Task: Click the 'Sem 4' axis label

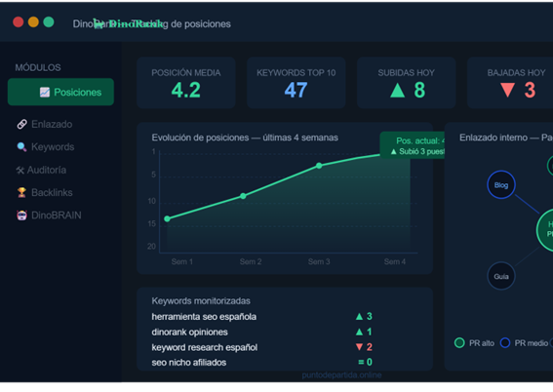Action: pyautogui.click(x=395, y=262)
